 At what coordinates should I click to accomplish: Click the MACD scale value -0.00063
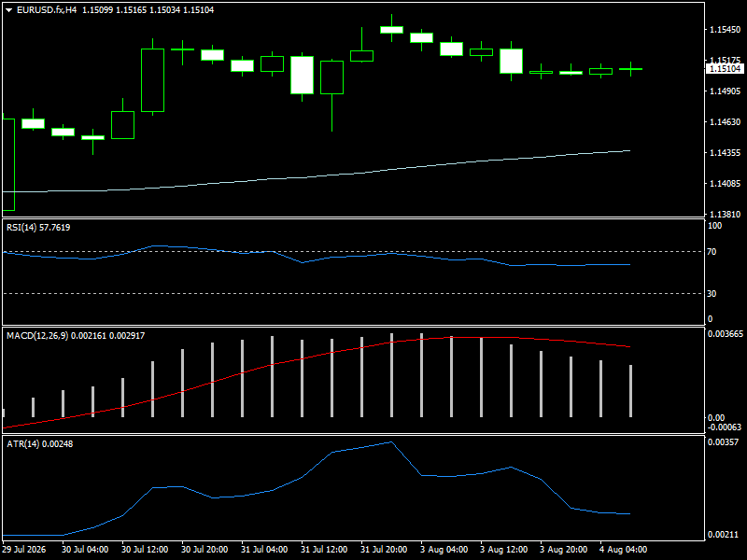click(x=726, y=427)
